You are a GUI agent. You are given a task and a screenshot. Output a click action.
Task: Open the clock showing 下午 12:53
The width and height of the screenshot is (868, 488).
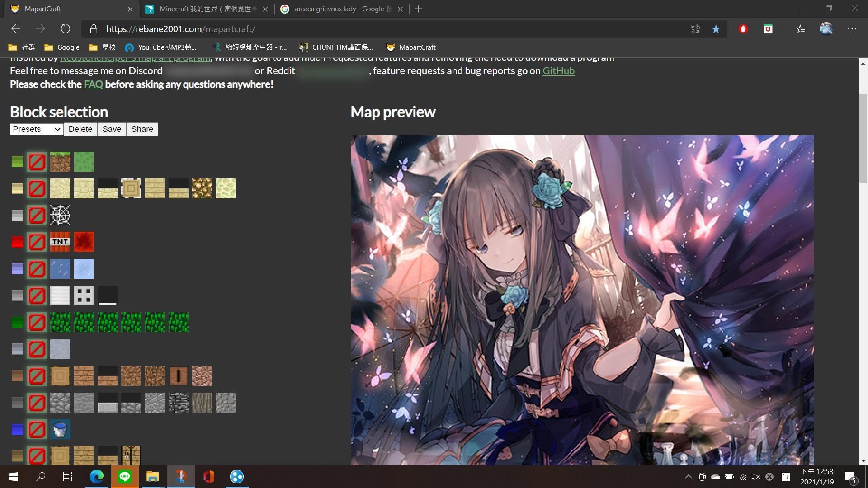point(817,477)
